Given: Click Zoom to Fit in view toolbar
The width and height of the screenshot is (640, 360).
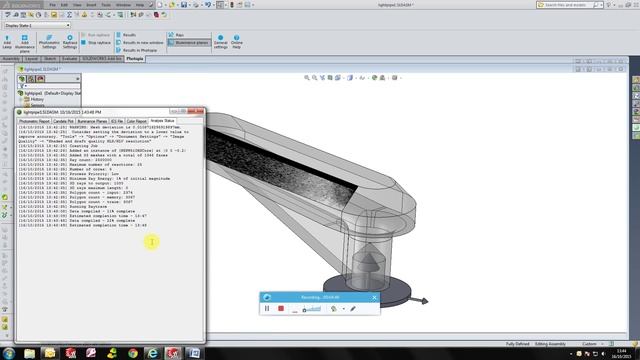Looking at the screenshot, I should [307, 78].
